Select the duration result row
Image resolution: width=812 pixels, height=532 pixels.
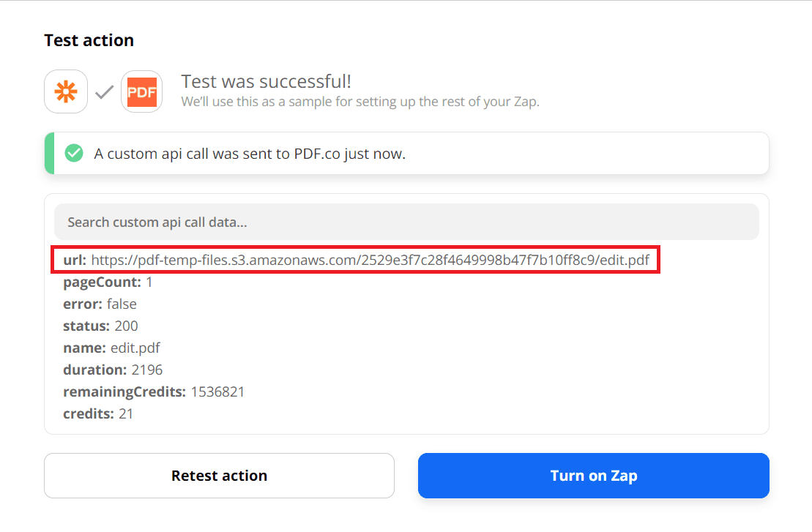click(x=113, y=370)
